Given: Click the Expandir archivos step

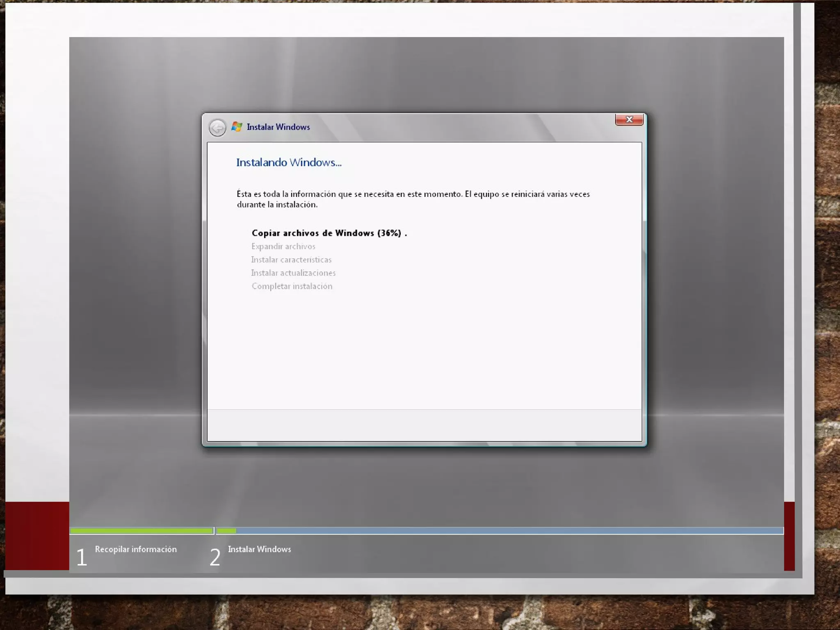Looking at the screenshot, I should pos(283,247).
